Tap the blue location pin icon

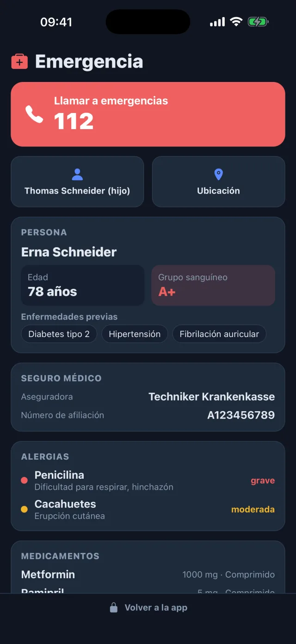pyautogui.click(x=218, y=175)
